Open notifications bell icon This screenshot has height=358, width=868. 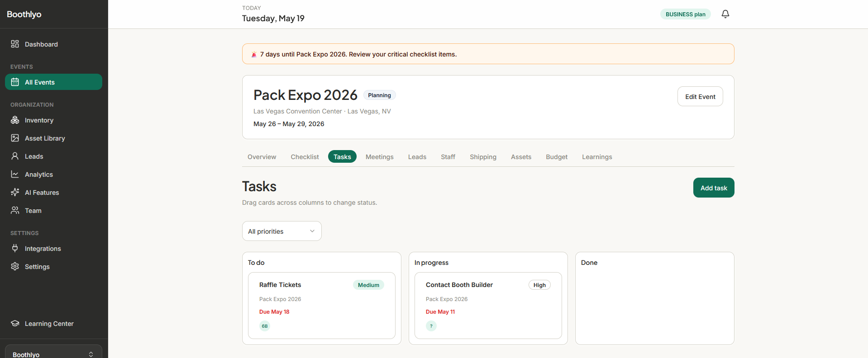725,14
